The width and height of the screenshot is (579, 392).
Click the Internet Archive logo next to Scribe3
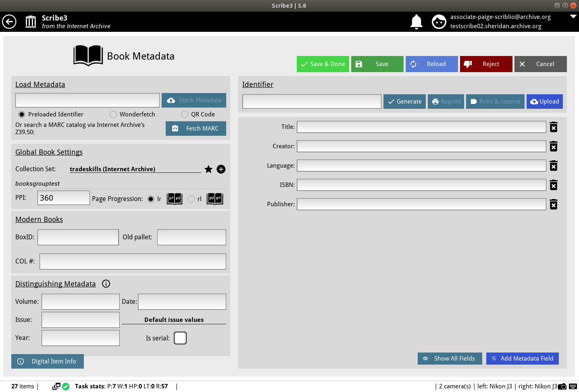pyautogui.click(x=31, y=21)
